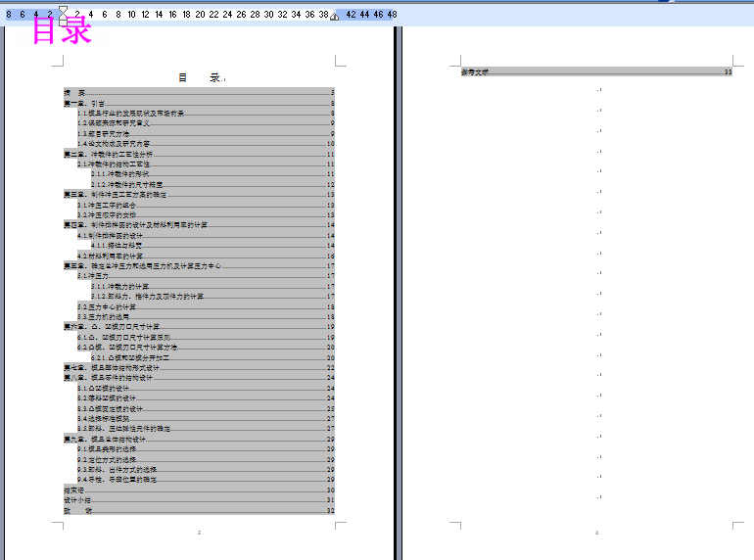Open contents entry 3.1
The image size is (754, 560).
pos(206,206)
